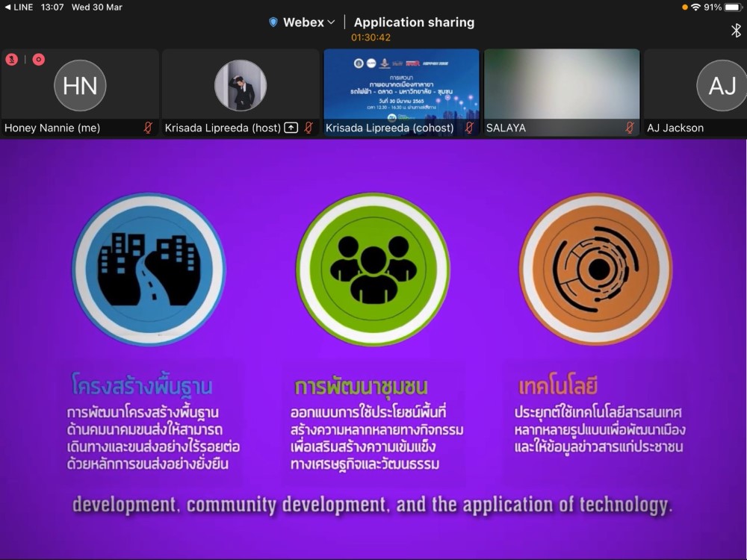Tap the Webex security shield icon
This screenshot has height=560, width=747.
(x=273, y=22)
